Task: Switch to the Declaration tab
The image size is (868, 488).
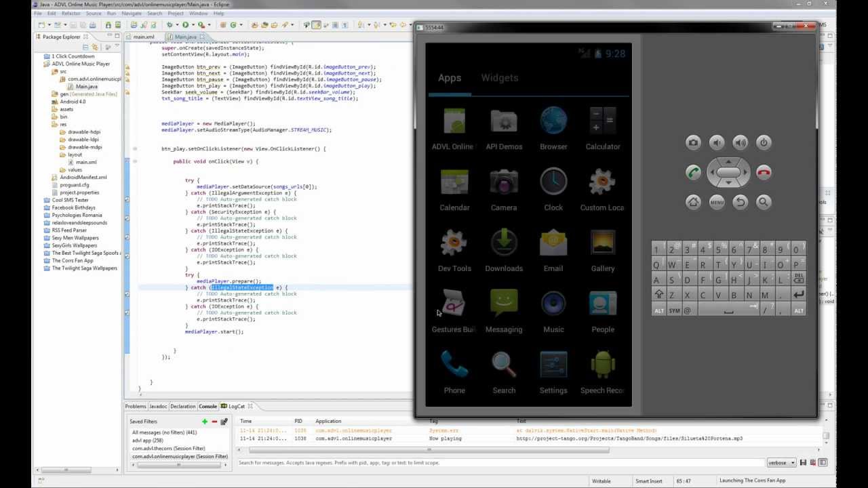Action: pos(183,407)
